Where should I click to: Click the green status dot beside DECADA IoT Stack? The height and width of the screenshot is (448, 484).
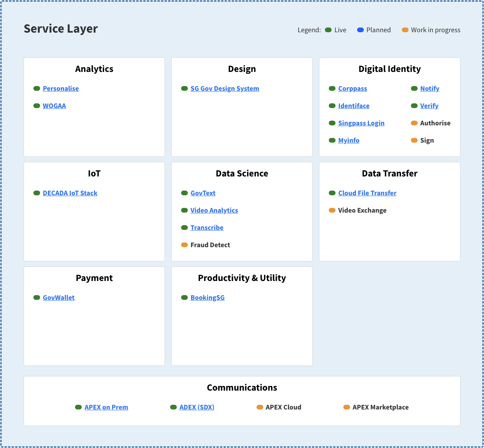36,193
